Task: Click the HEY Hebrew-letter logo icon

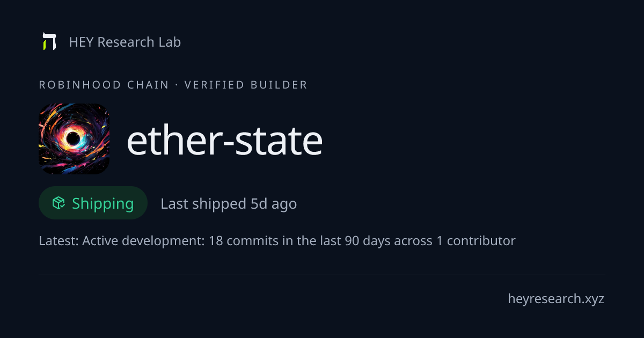Action: pyautogui.click(x=49, y=42)
